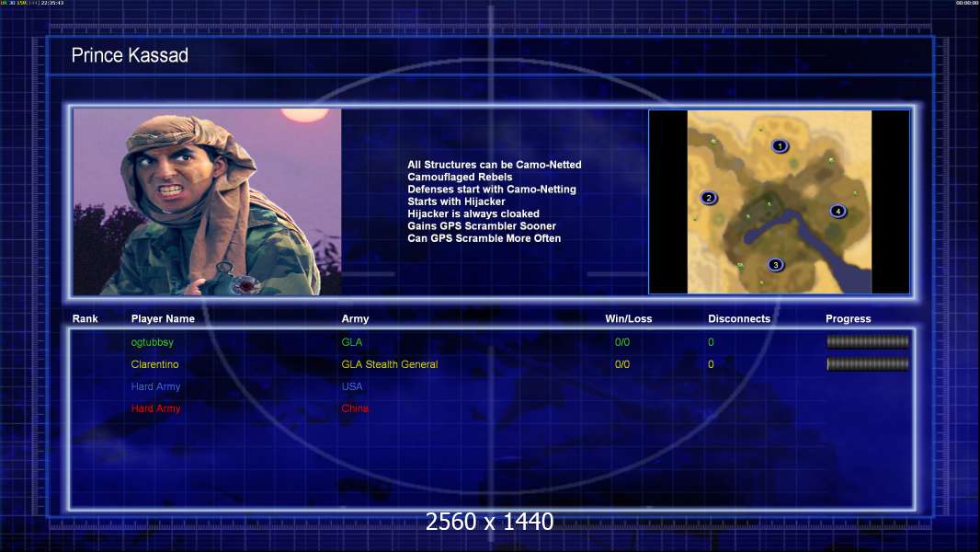Click start position marker 1 on map

[780, 146]
